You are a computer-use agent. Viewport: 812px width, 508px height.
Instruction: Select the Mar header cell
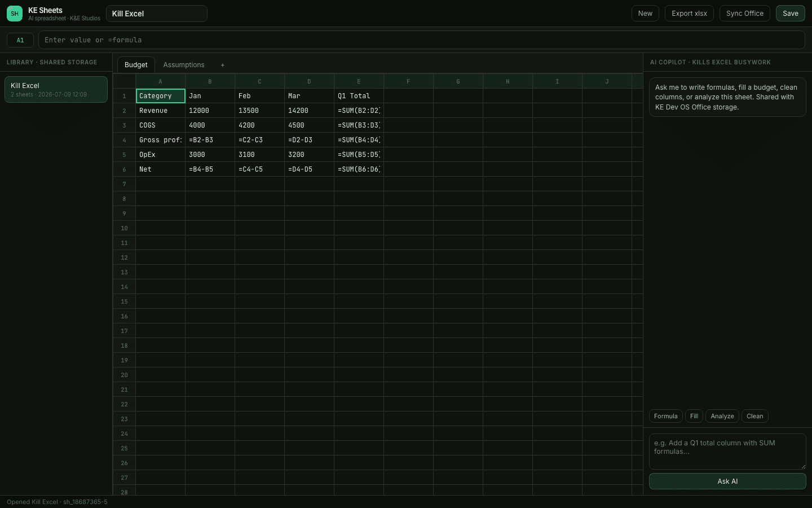pos(309,96)
